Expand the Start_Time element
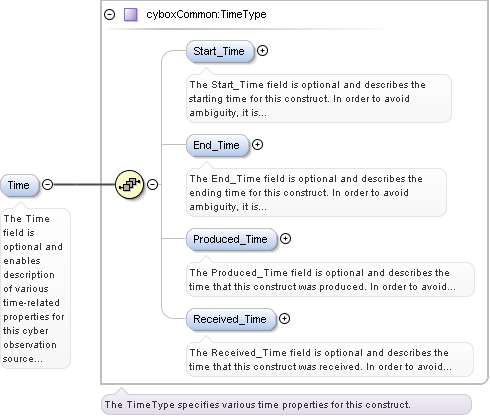490x418 pixels. click(x=263, y=51)
